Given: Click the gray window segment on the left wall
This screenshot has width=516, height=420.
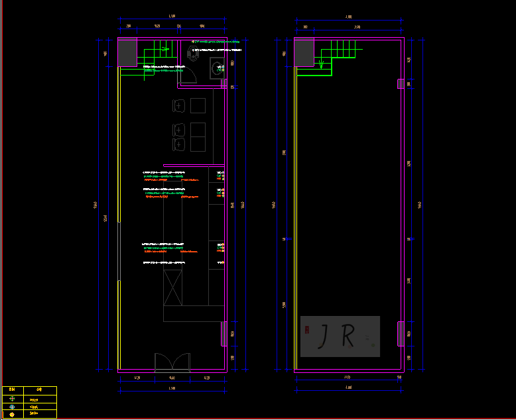Looking at the screenshot, I should (x=119, y=252).
